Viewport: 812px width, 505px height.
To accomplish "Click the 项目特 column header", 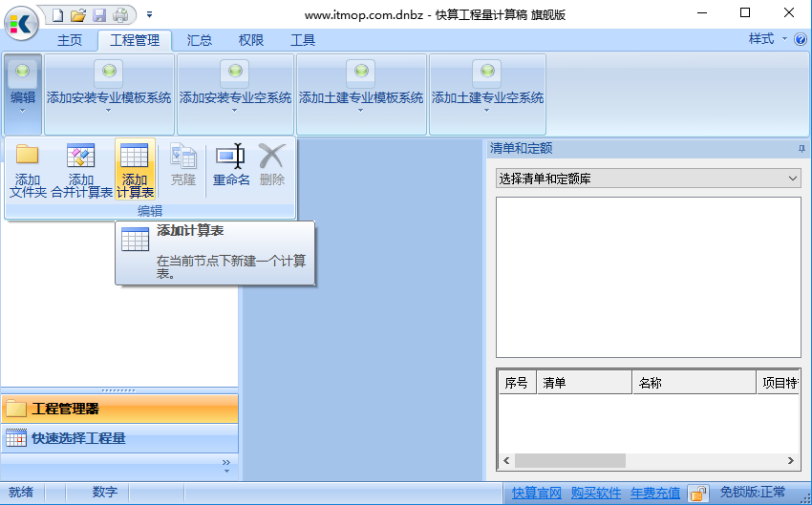I will tap(778, 383).
